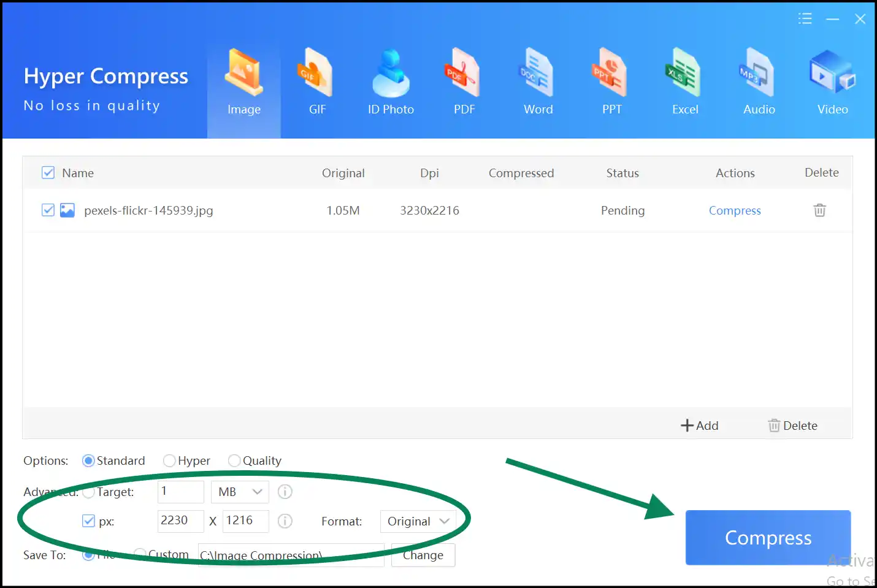Click the Change save folder button
Screen dimensions: 877x588
[x=423, y=555]
